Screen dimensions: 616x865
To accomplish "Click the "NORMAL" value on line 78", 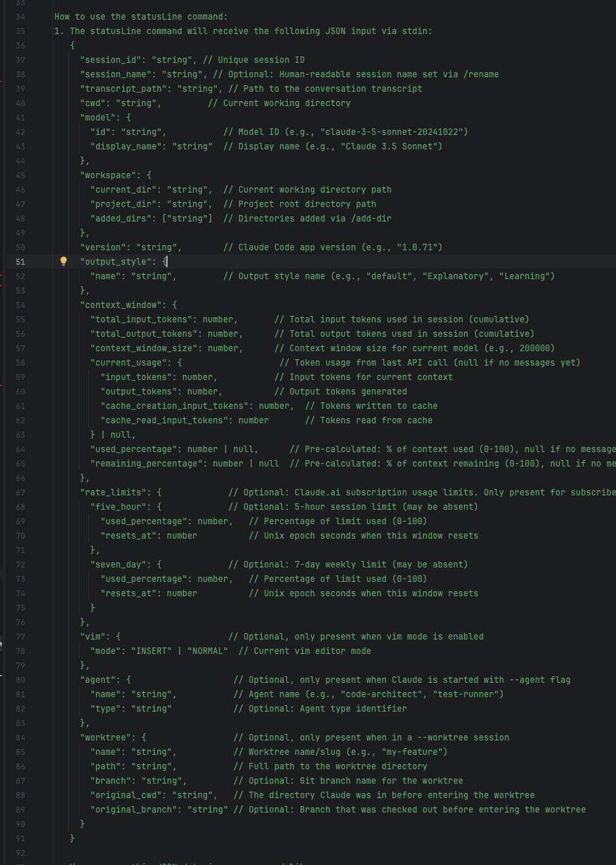I will coord(208,651).
